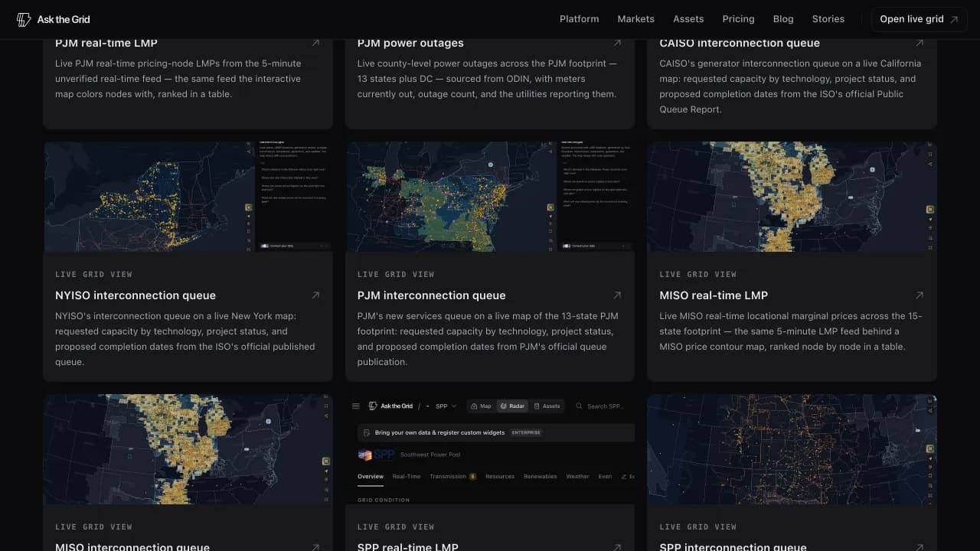Select the Overview tab in SPP preview
Image resolution: width=980 pixels, height=551 pixels.
tap(371, 477)
